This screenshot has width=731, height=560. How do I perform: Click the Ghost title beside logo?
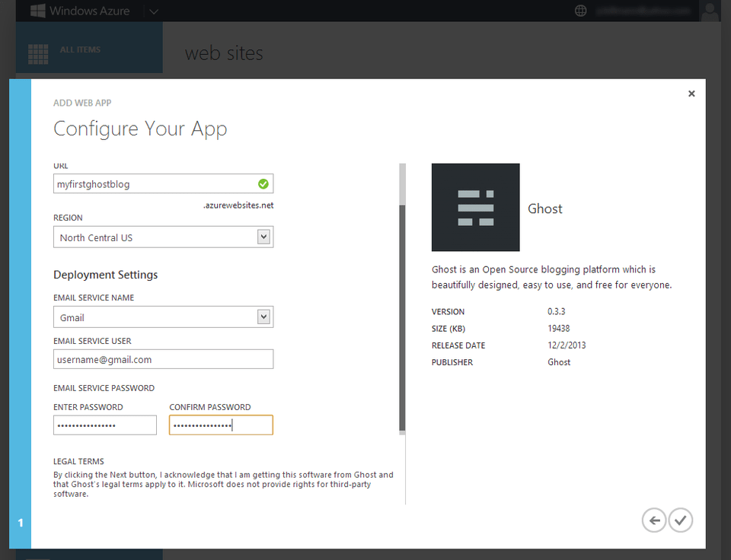[545, 208]
